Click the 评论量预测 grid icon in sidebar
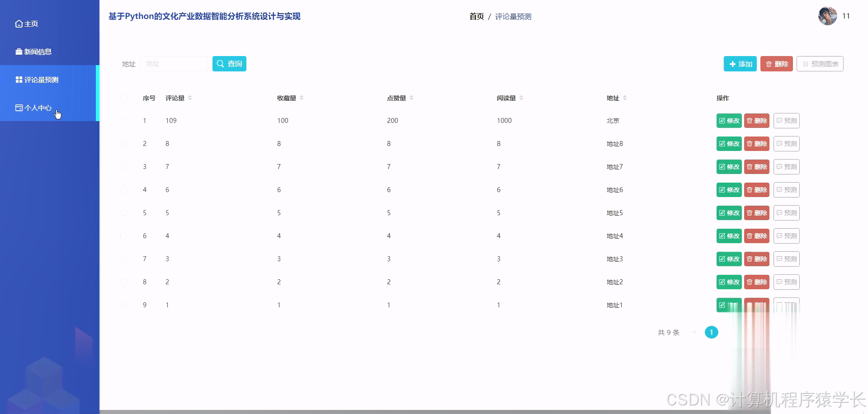The height and width of the screenshot is (414, 868). click(x=19, y=80)
